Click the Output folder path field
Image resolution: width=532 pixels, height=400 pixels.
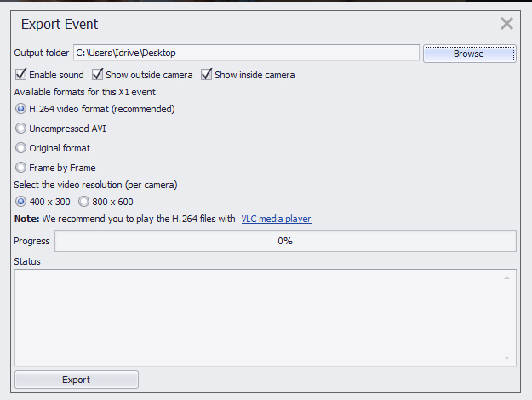point(246,54)
